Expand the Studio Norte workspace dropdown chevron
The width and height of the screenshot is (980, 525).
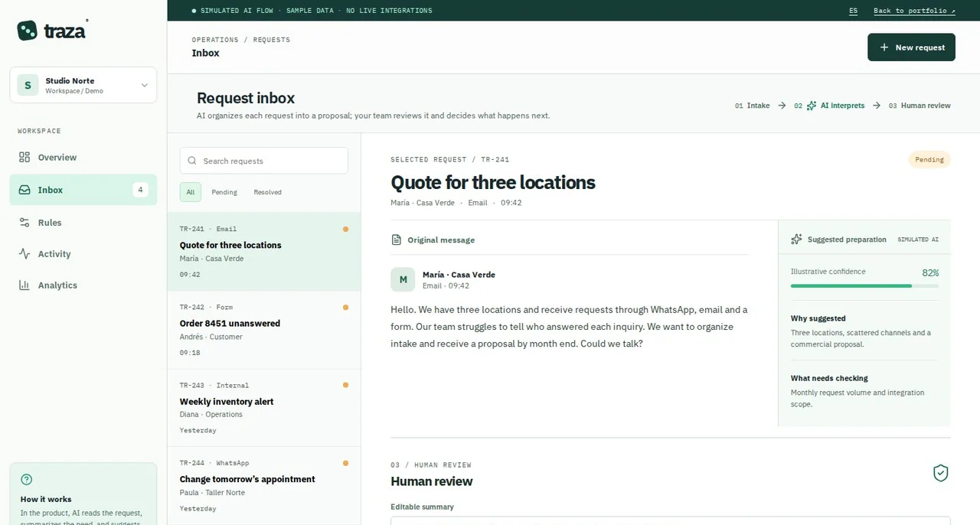(x=144, y=85)
